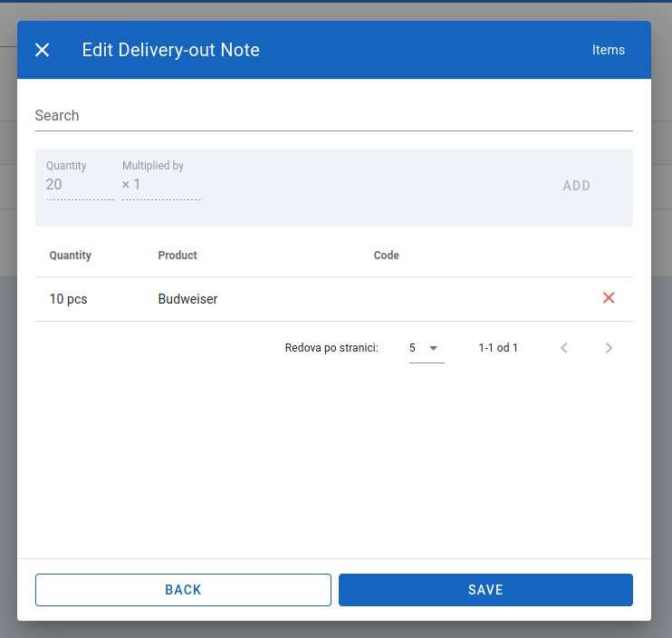The width and height of the screenshot is (672, 638).
Task: Click the Edit Delivery-out Note title
Action: pos(170,50)
